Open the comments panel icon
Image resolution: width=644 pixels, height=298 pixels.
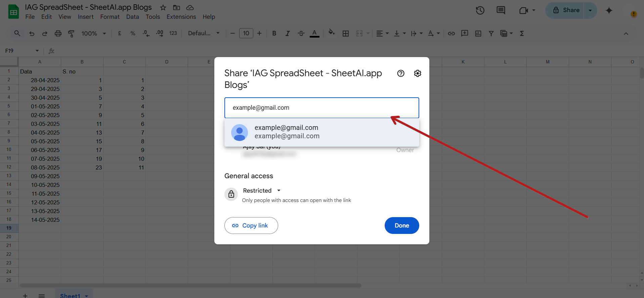pos(501,10)
